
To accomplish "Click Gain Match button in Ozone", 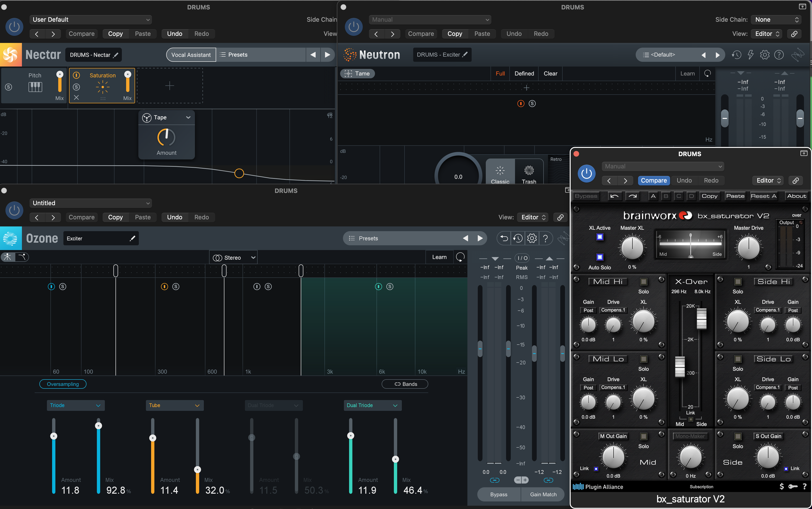I will [x=543, y=495].
